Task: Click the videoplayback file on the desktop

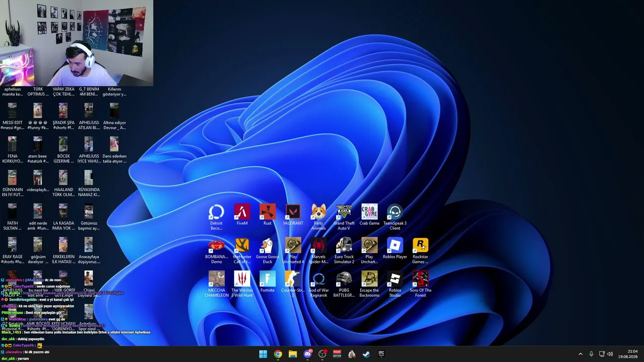Action: [38, 182]
